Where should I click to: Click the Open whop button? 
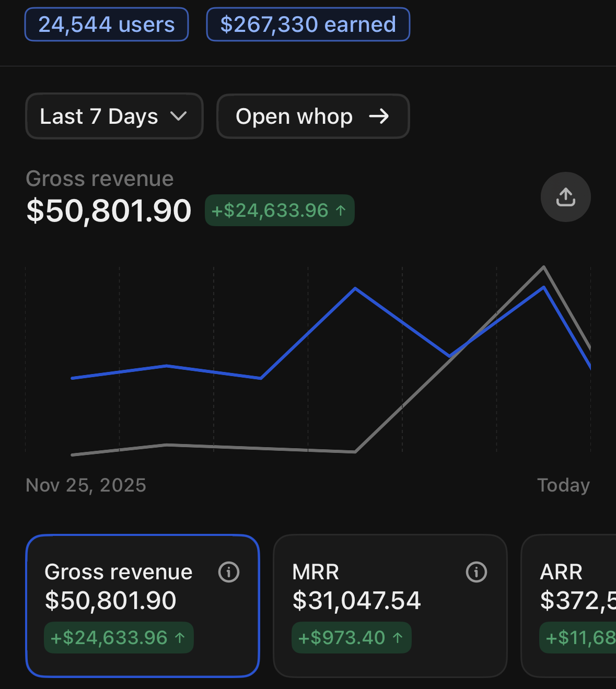313,116
